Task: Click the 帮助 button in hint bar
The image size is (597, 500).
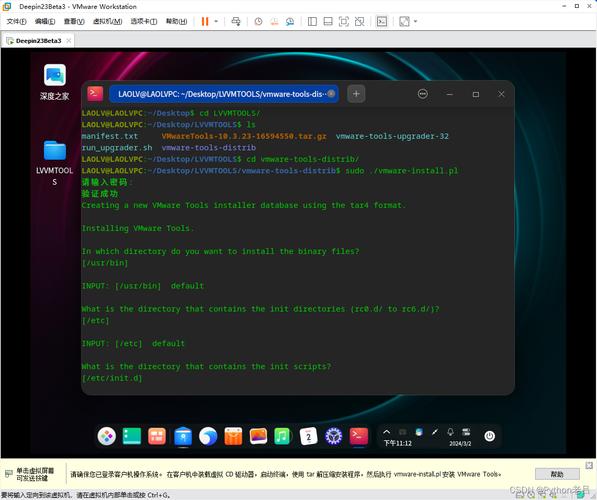Action: tap(557, 474)
